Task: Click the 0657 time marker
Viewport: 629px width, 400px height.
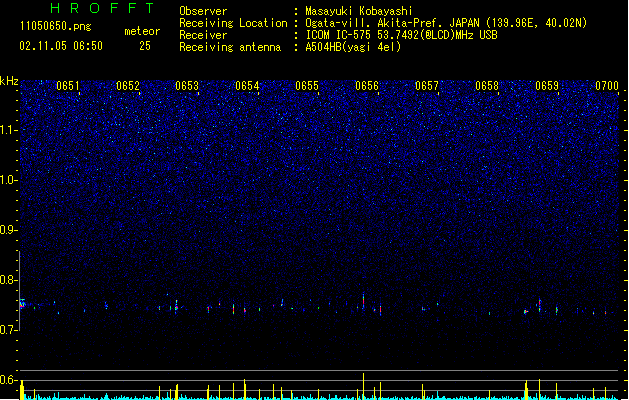Action: 427,86
